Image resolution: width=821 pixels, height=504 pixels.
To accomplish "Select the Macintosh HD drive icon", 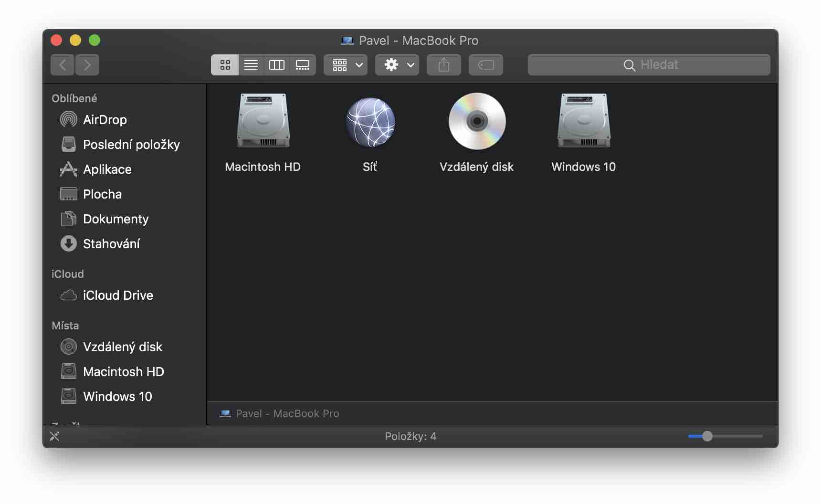I will click(263, 121).
